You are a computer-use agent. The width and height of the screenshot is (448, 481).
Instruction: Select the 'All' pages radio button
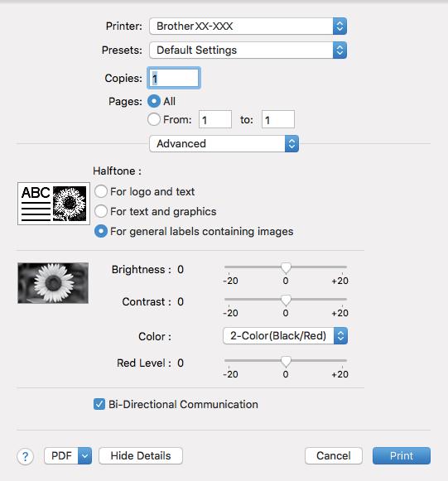(154, 101)
